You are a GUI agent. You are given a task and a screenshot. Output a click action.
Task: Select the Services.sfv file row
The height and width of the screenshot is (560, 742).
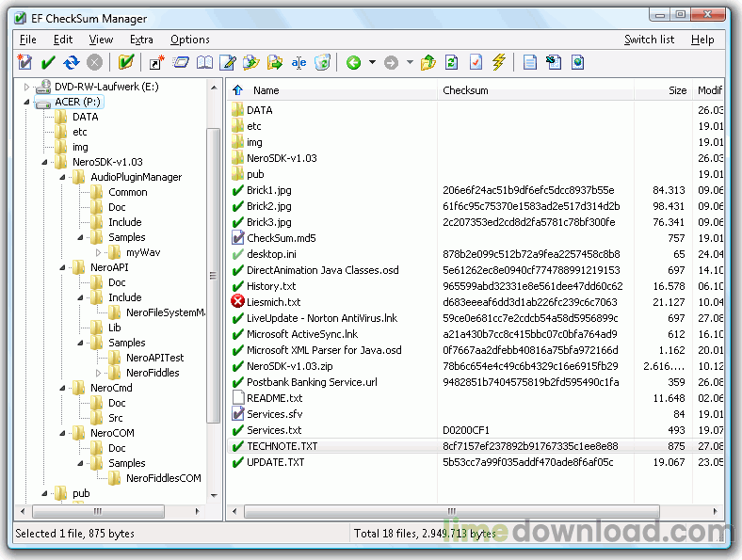click(x=476, y=414)
